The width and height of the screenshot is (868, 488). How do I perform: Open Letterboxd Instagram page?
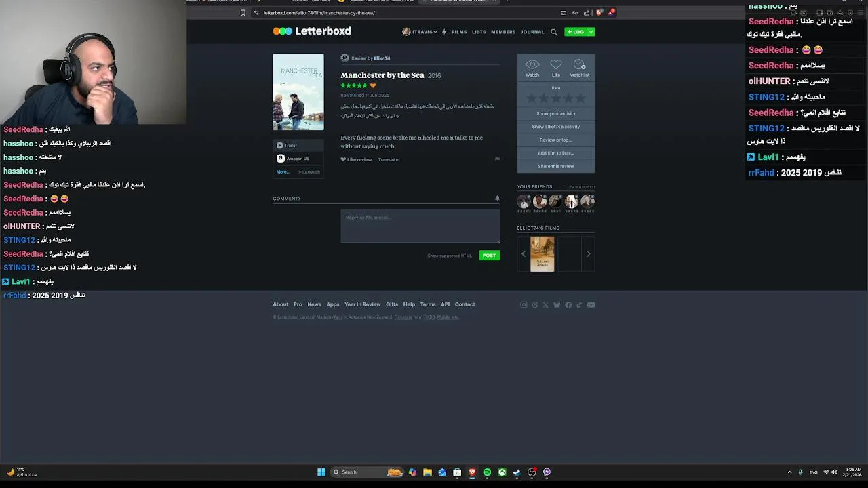click(524, 305)
